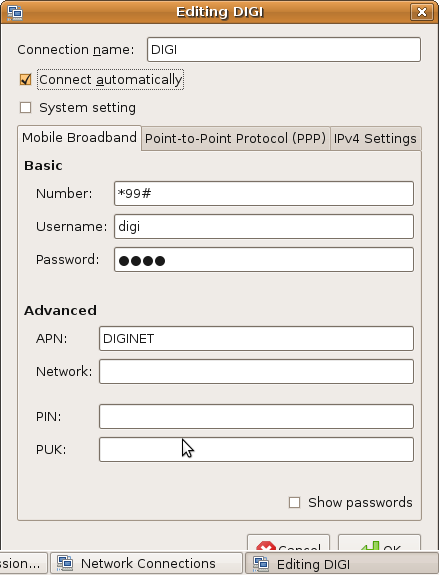Click the empty Network field
The height and width of the screenshot is (575, 439).
coord(256,371)
